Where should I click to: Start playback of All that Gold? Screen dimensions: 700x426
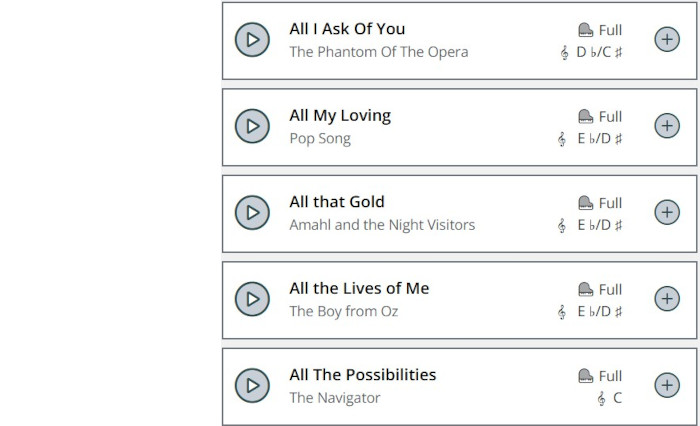tap(252, 213)
